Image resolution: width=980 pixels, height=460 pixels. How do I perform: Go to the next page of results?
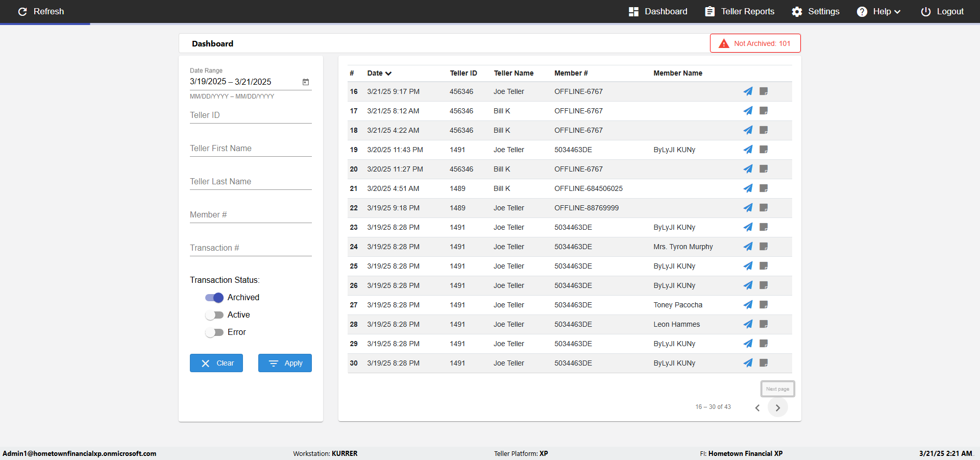click(x=778, y=407)
